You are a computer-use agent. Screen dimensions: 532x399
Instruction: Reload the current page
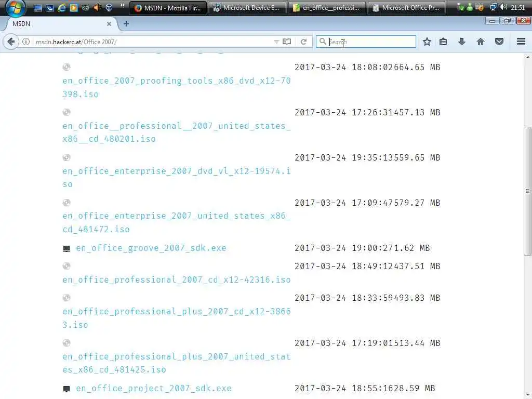coord(303,42)
